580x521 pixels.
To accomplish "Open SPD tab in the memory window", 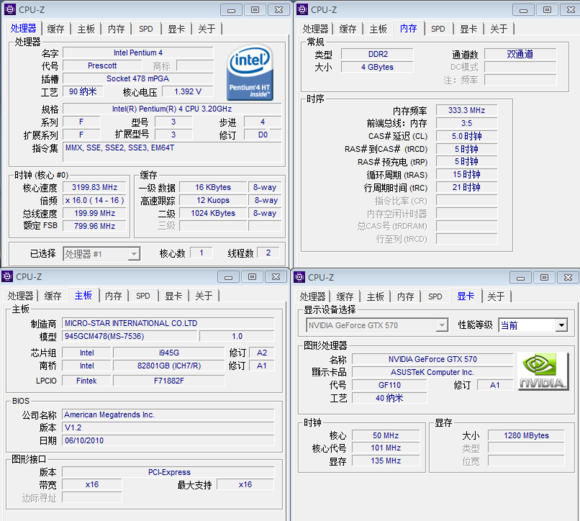I will point(438,28).
